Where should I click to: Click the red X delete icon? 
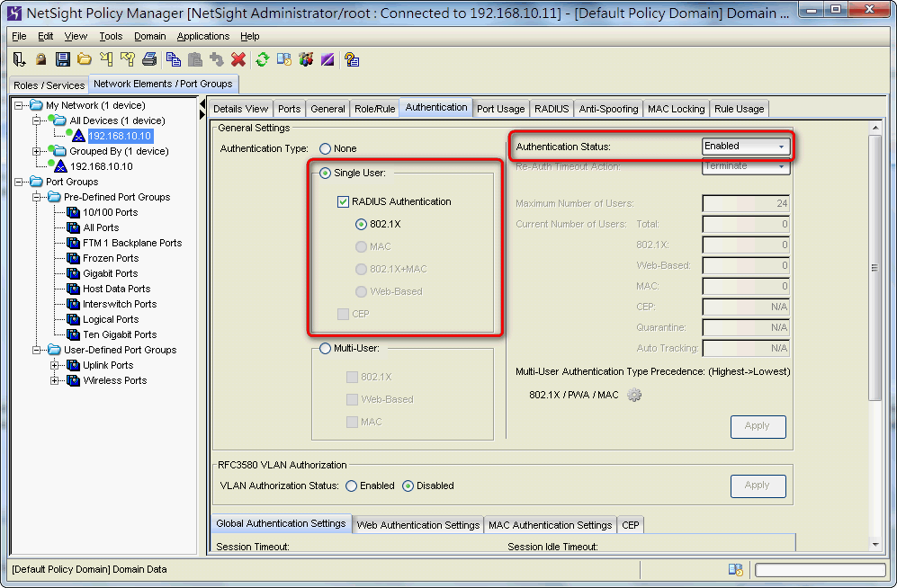[x=238, y=59]
